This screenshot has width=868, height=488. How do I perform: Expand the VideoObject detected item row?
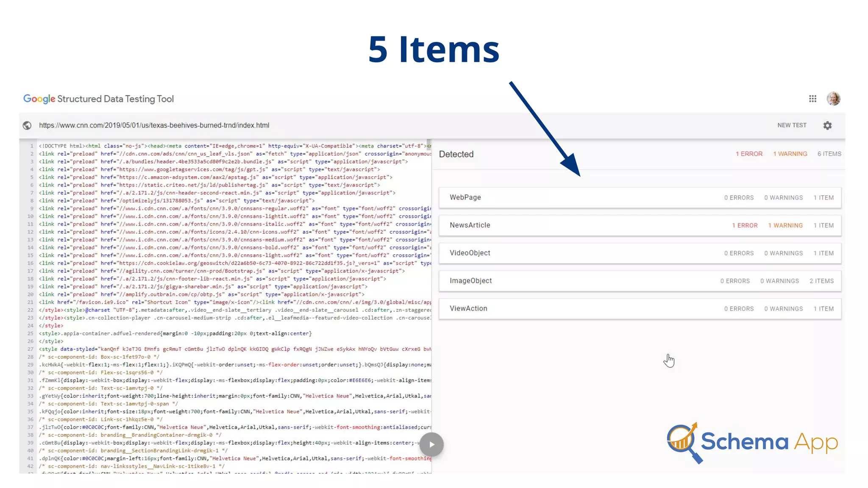(x=640, y=253)
